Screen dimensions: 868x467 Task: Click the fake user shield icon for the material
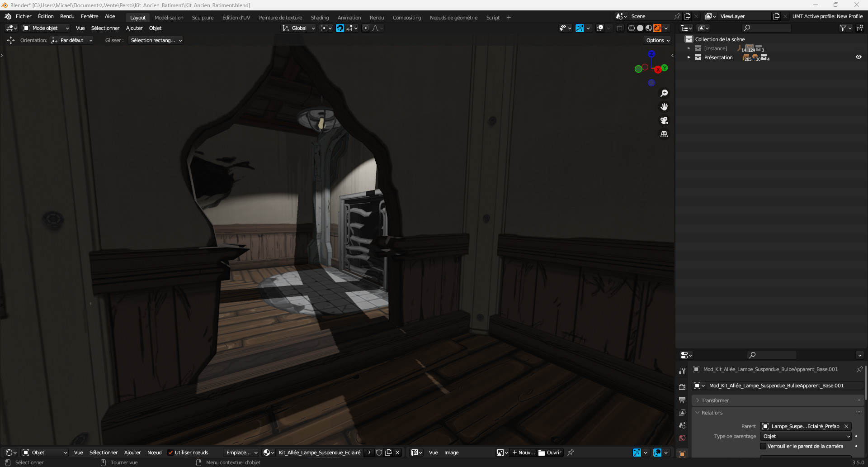[379, 453]
